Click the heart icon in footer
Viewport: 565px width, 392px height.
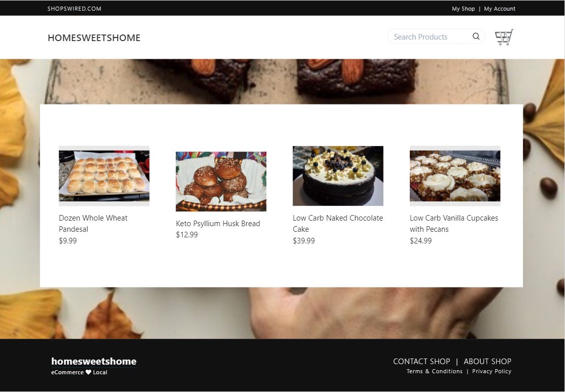pos(88,372)
